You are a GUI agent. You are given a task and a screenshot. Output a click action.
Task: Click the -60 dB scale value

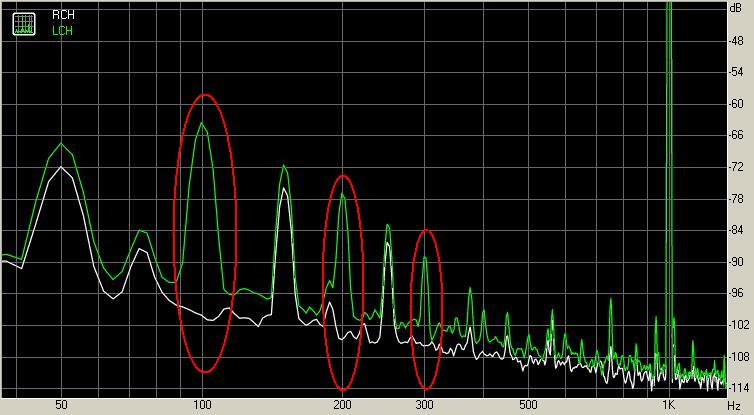(x=736, y=104)
